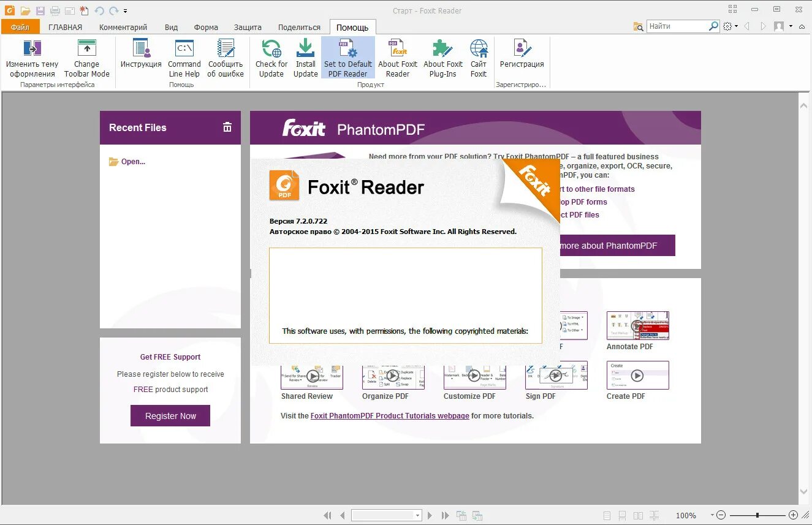The height and width of the screenshot is (525, 812).
Task: Click the user account avatar icon
Action: [x=779, y=26]
